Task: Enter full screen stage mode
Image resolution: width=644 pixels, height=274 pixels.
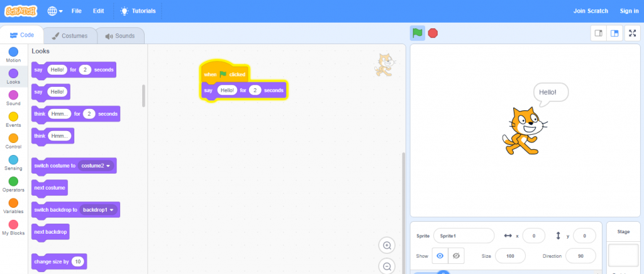Action: coord(632,33)
